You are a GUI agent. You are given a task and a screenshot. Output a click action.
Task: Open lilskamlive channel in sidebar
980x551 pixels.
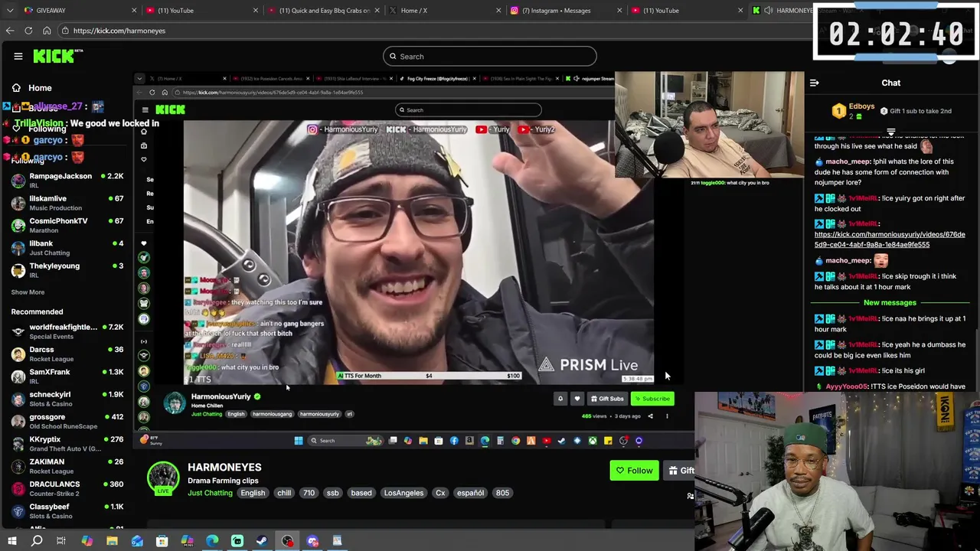67,203
